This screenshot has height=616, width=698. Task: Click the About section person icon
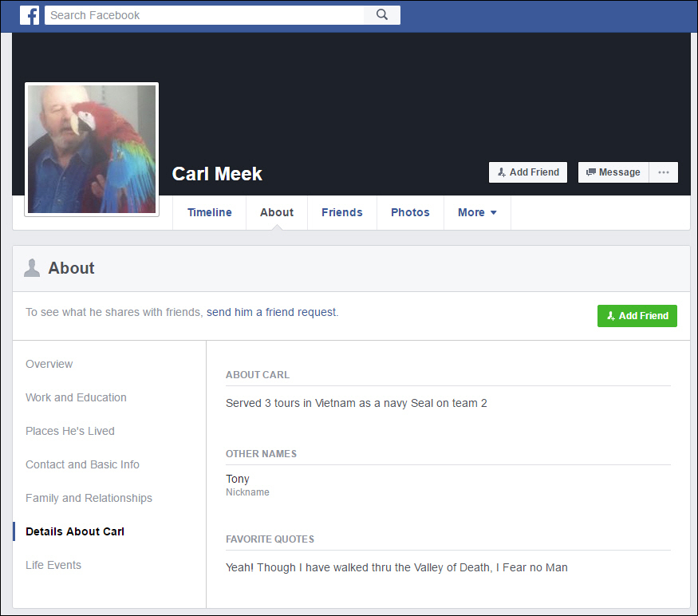point(32,268)
